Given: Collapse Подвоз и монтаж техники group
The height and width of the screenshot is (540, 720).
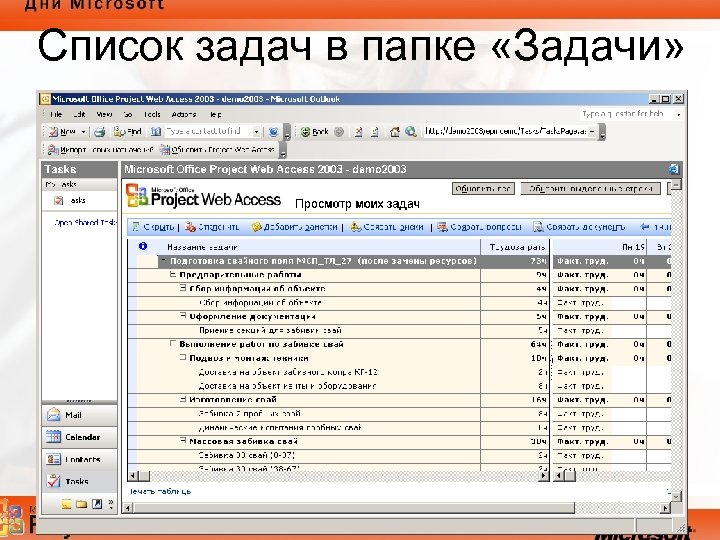Looking at the screenshot, I should click(x=183, y=358).
